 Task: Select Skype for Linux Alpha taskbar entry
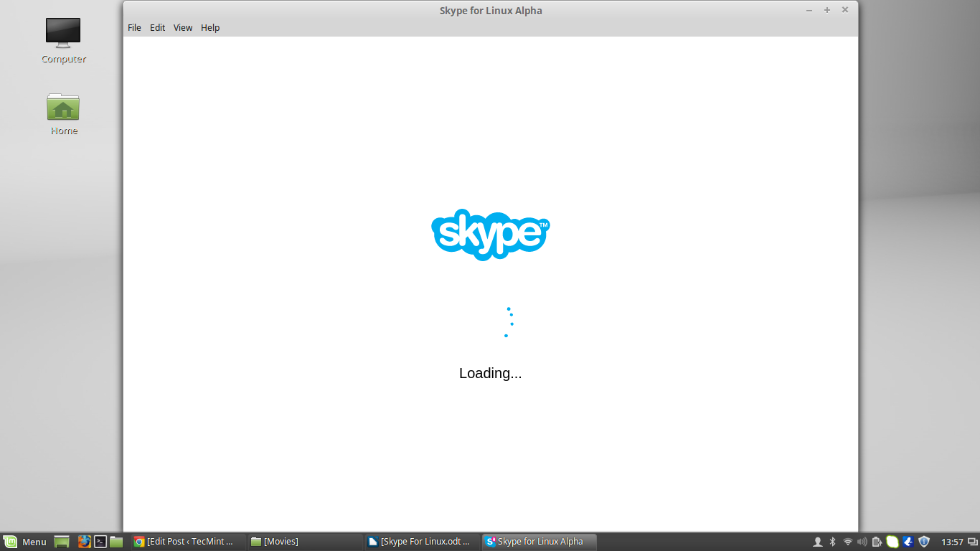click(539, 542)
